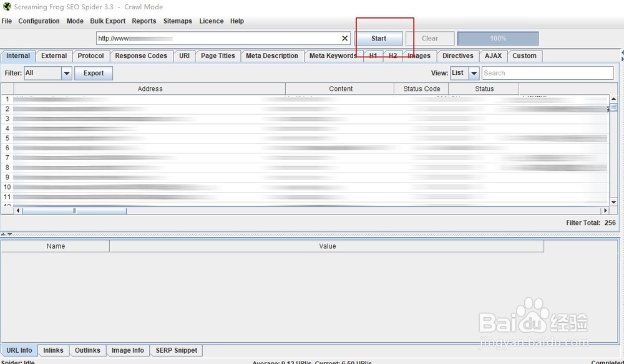Image resolution: width=624 pixels, height=364 pixels.
Task: Sort by the Address column header
Action: pyautogui.click(x=150, y=89)
